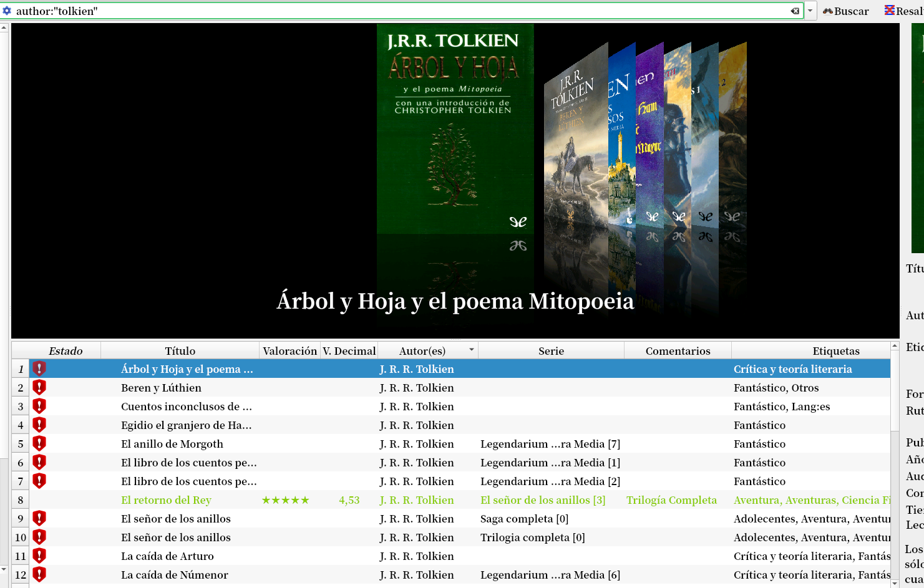
Task: Click the left panel scrollbar up arrow
Action: [x=4, y=28]
